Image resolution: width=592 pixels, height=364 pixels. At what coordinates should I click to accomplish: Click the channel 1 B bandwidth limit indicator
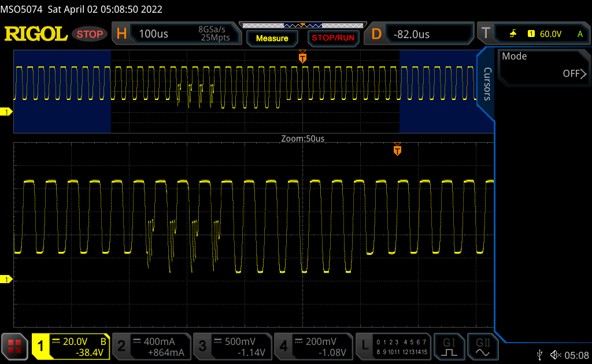point(103,341)
